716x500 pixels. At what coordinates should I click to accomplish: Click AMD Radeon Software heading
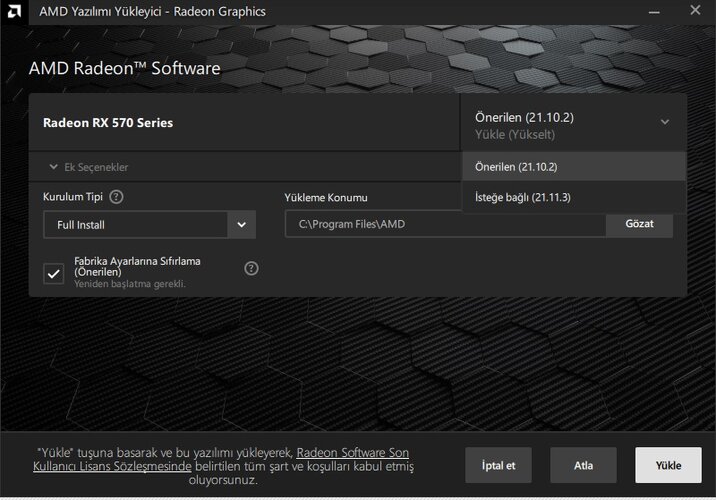(x=125, y=68)
